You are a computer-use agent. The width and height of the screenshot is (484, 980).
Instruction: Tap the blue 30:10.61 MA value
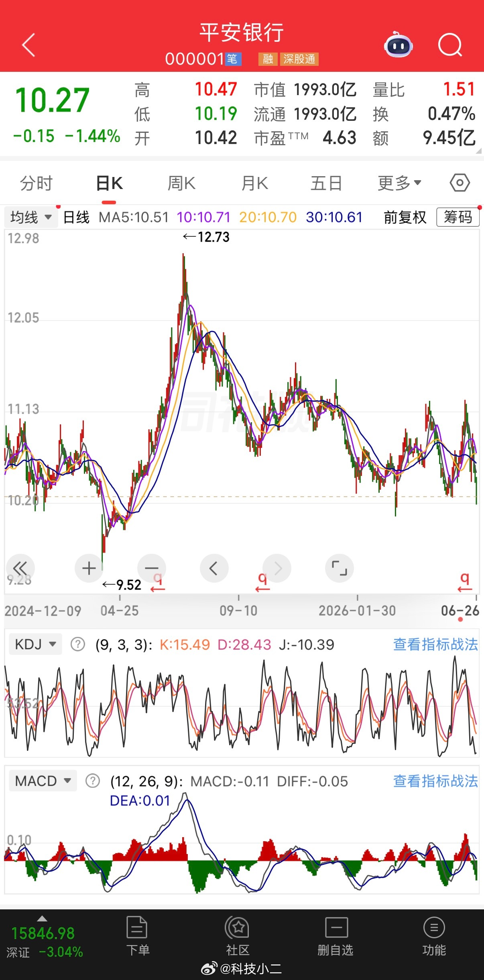pos(334,218)
